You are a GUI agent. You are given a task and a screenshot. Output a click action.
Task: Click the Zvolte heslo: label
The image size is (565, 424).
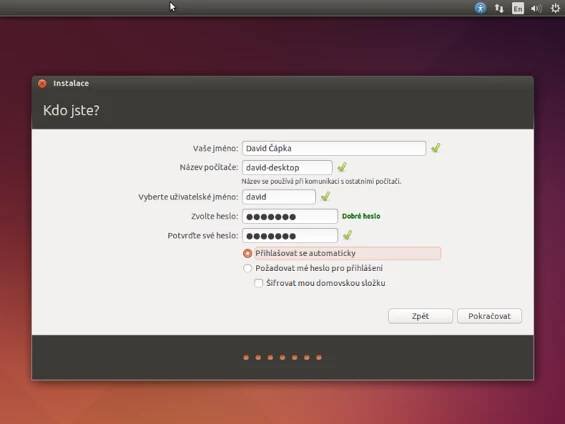tap(215, 216)
